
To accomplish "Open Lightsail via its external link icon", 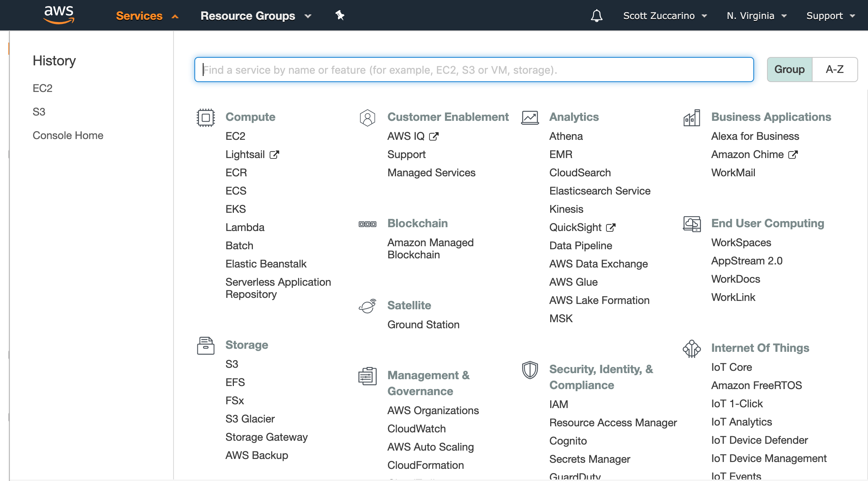I will click(x=275, y=154).
